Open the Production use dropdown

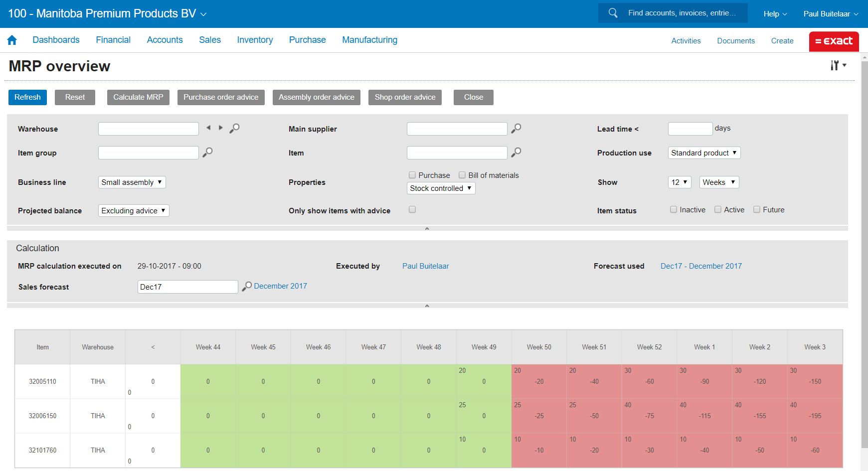(703, 153)
